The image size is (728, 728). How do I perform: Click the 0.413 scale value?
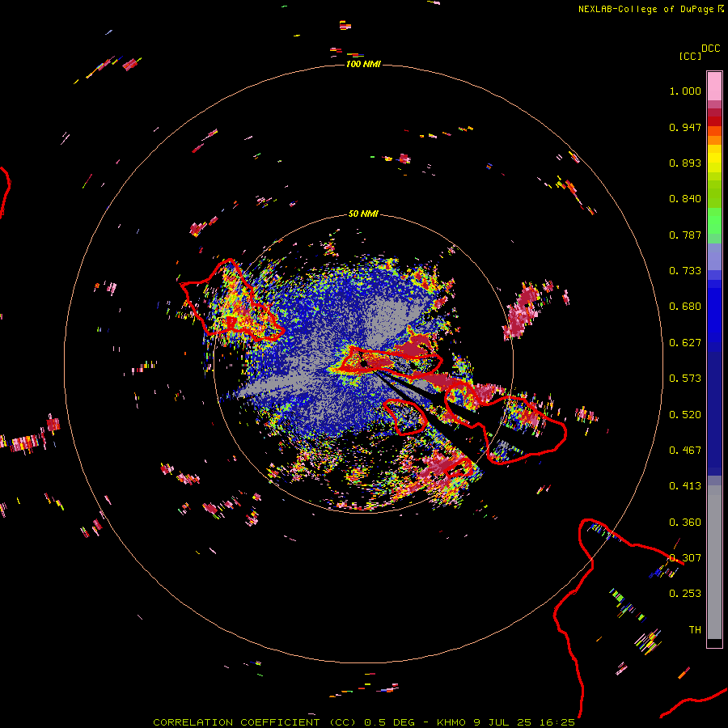pyautogui.click(x=685, y=486)
